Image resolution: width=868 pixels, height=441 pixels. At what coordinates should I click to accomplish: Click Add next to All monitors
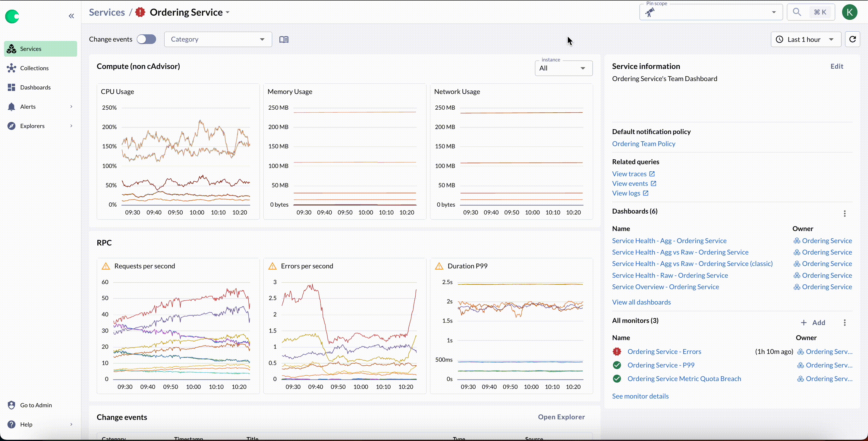pyautogui.click(x=813, y=323)
